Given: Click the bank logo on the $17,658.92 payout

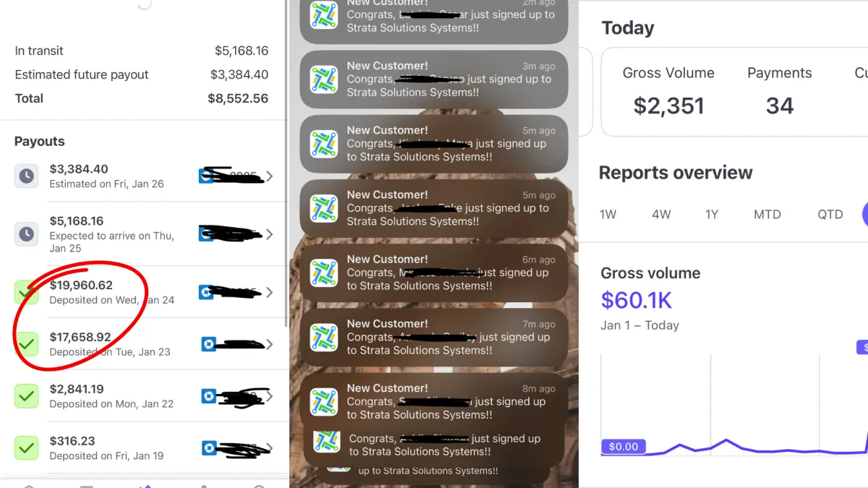Looking at the screenshot, I should pyautogui.click(x=209, y=344).
